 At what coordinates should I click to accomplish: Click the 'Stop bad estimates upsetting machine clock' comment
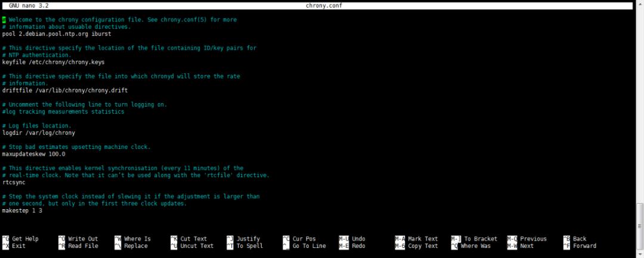click(76, 147)
